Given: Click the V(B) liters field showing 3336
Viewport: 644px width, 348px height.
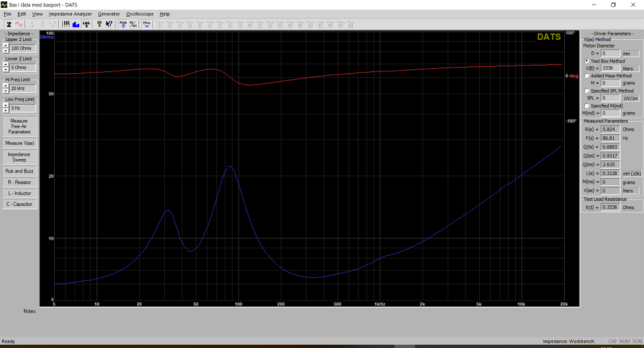Looking at the screenshot, I should pos(611,68).
